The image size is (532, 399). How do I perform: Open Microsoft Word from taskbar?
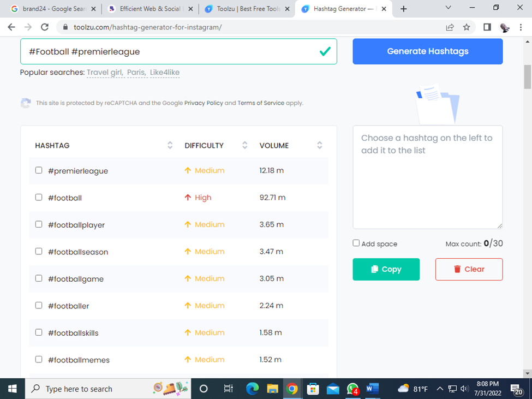pyautogui.click(x=373, y=389)
